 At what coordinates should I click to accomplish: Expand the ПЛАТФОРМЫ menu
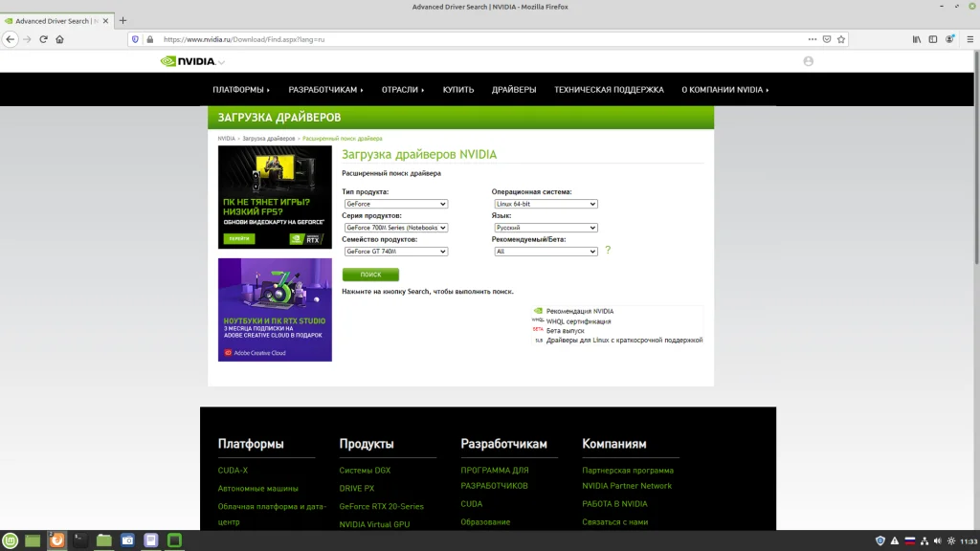[241, 89]
